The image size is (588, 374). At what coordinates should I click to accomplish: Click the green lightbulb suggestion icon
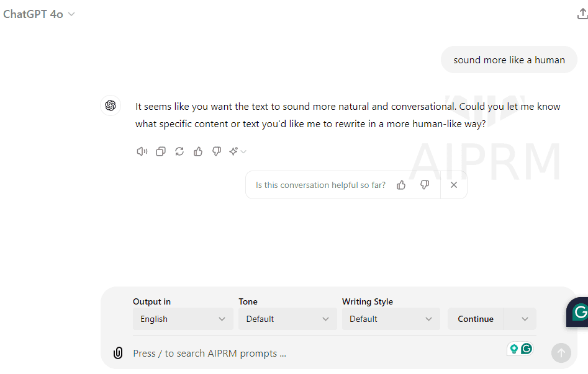514,349
